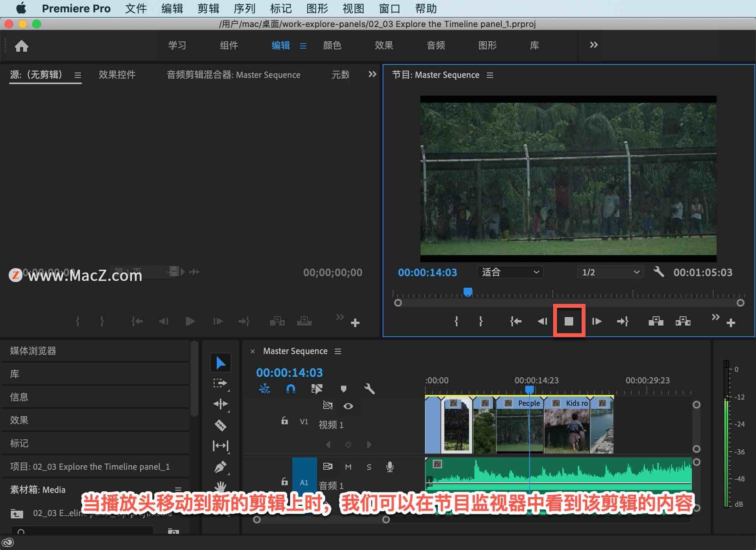This screenshot has height=550, width=756.
Task: Toggle sync lock for V1 track
Action: pyautogui.click(x=328, y=405)
